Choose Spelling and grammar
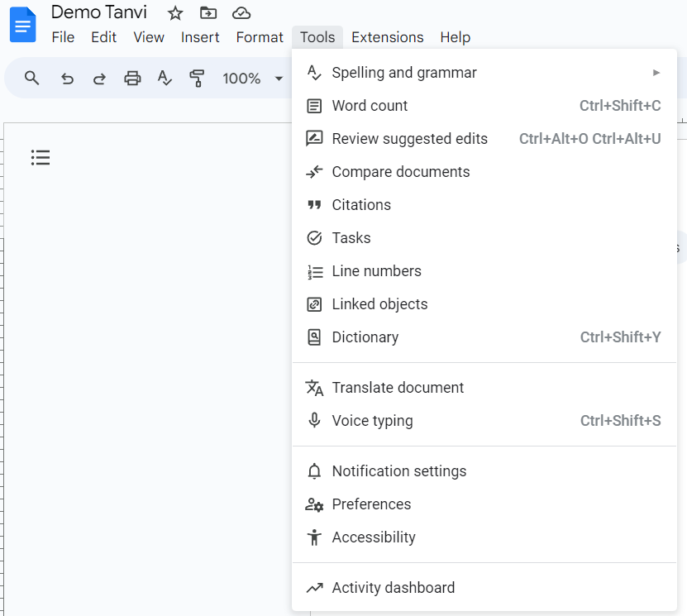Image resolution: width=687 pixels, height=616 pixels. click(x=484, y=73)
